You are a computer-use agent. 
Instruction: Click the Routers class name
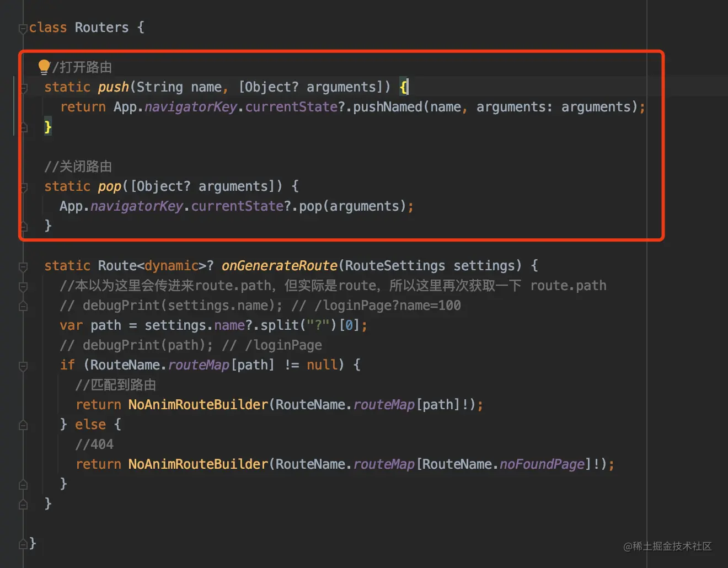click(101, 28)
